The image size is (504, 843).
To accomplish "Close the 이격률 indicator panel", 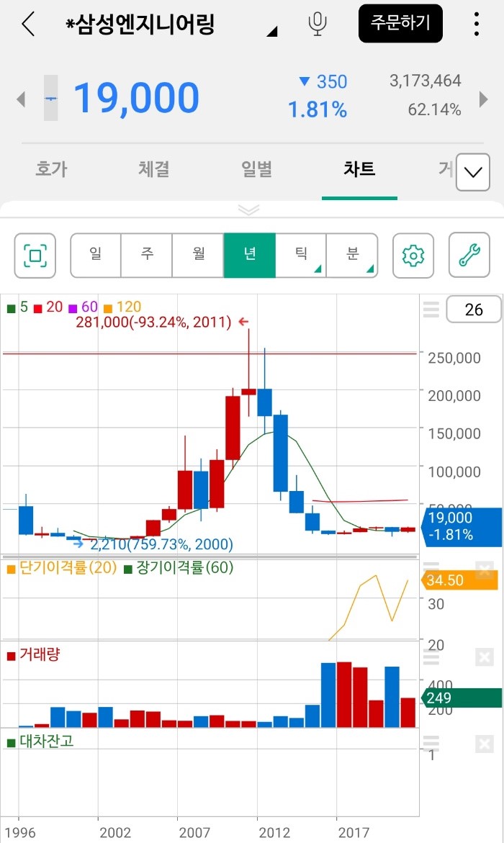I will point(484,570).
